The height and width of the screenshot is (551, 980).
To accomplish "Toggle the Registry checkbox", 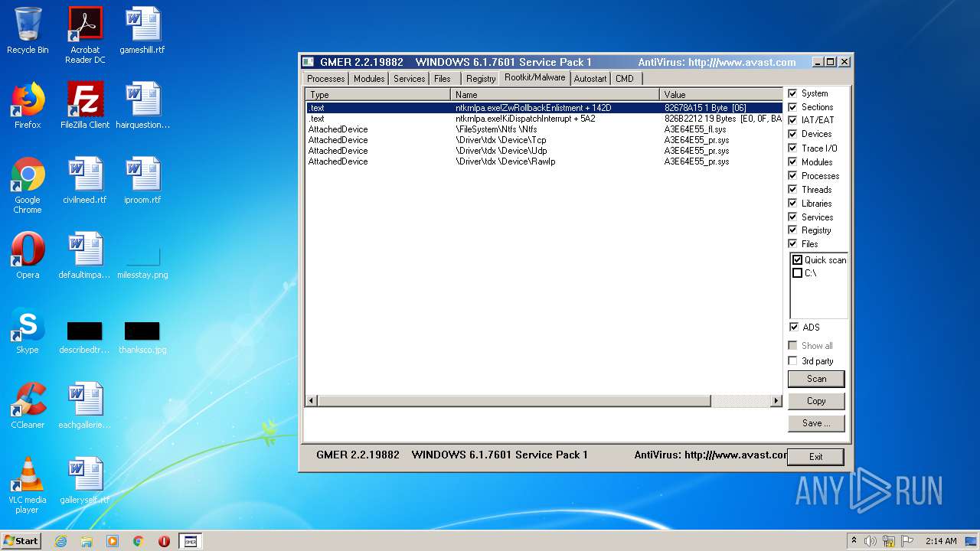I will [793, 230].
